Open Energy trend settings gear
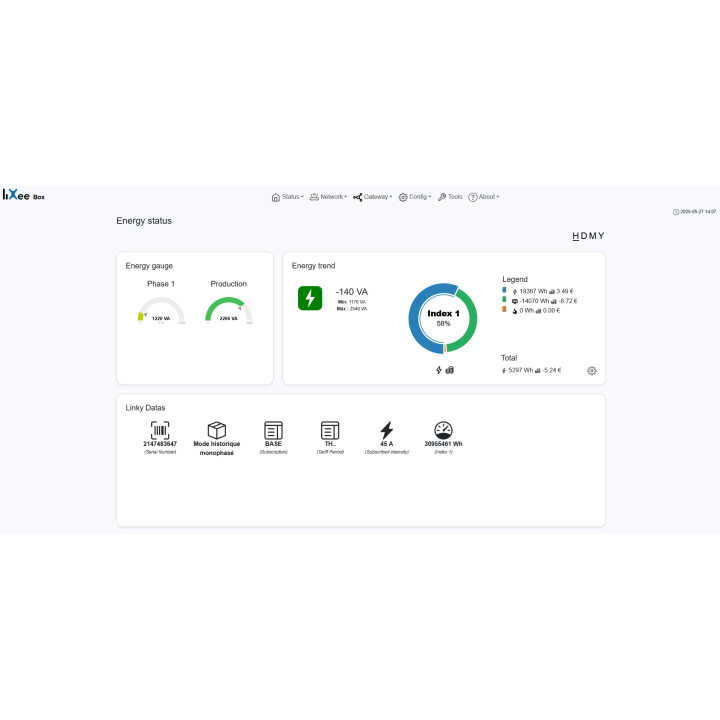 click(x=592, y=371)
